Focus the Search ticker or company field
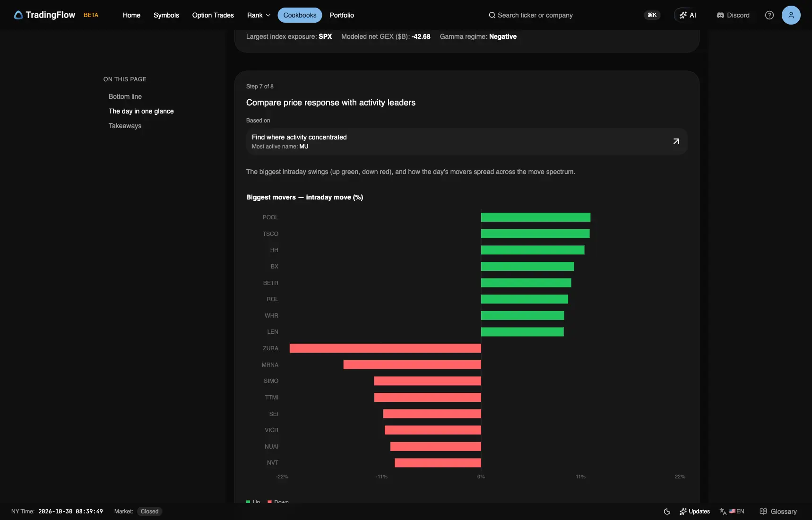The image size is (812, 520). 535,15
